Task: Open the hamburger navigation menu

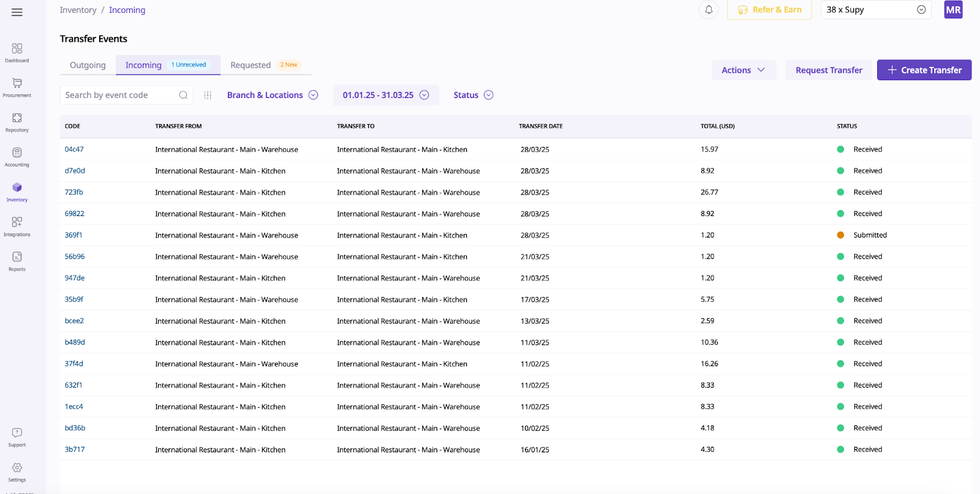Action: click(x=17, y=12)
